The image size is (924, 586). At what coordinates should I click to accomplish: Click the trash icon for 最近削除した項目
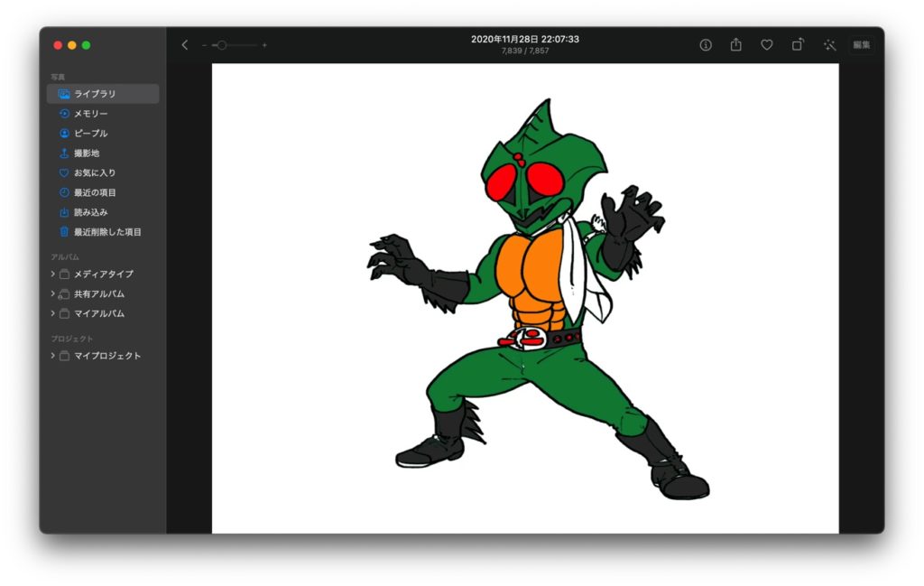point(64,232)
